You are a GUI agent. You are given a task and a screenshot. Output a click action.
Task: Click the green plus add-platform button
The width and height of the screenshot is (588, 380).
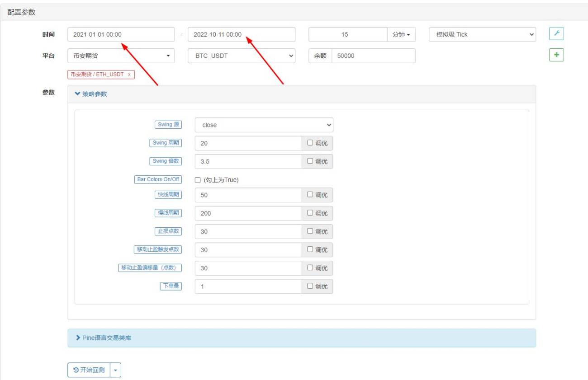coord(556,55)
